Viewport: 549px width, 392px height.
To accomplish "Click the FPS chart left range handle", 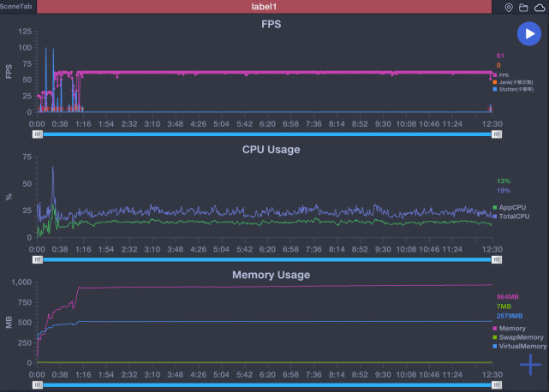I will click(x=38, y=134).
